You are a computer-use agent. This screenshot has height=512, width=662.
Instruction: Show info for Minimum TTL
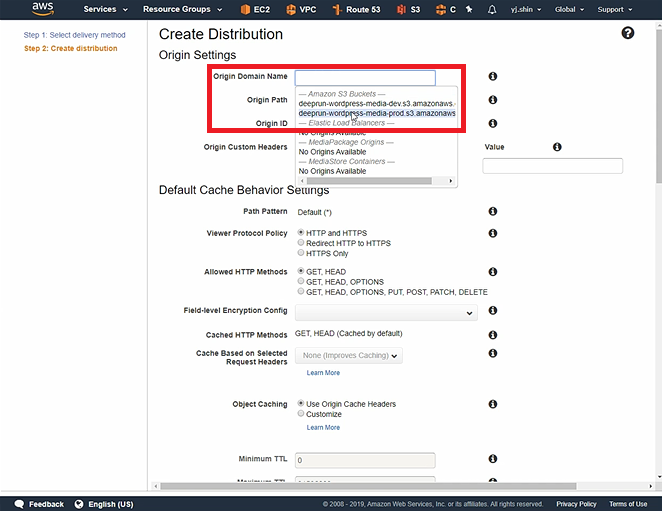click(492, 459)
